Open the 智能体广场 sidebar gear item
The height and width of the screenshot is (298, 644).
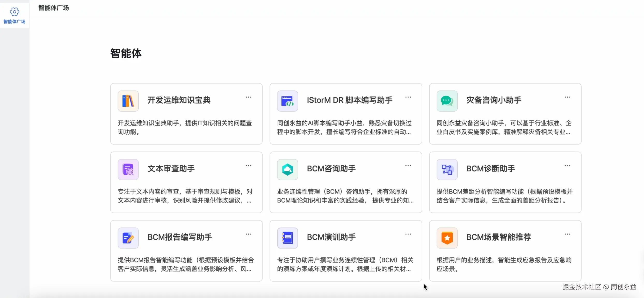coord(15,15)
